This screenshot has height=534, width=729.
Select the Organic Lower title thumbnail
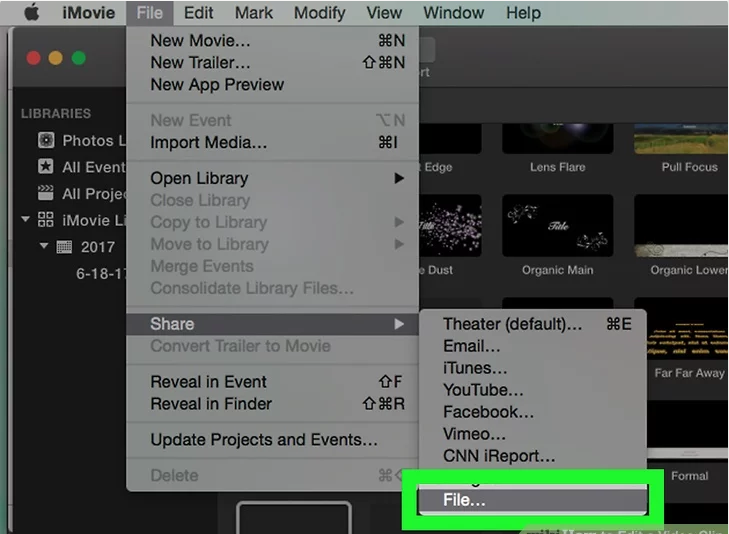[x=681, y=225]
